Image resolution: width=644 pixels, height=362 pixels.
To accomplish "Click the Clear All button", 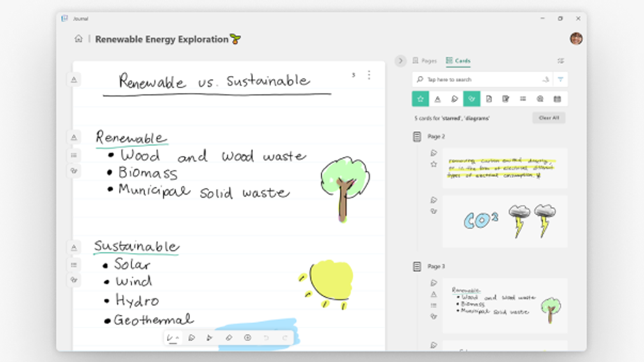I will click(x=549, y=118).
